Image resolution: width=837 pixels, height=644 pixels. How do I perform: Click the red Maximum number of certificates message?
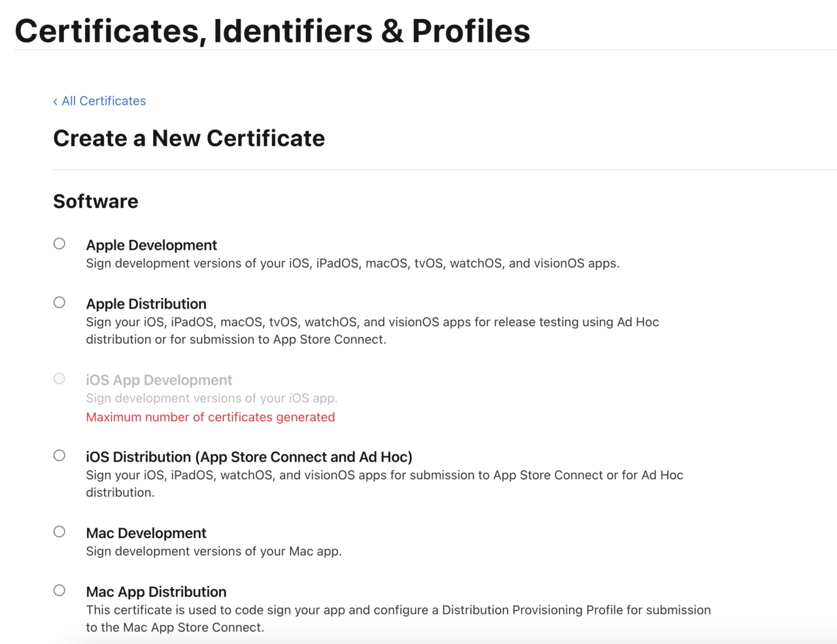tap(210, 417)
